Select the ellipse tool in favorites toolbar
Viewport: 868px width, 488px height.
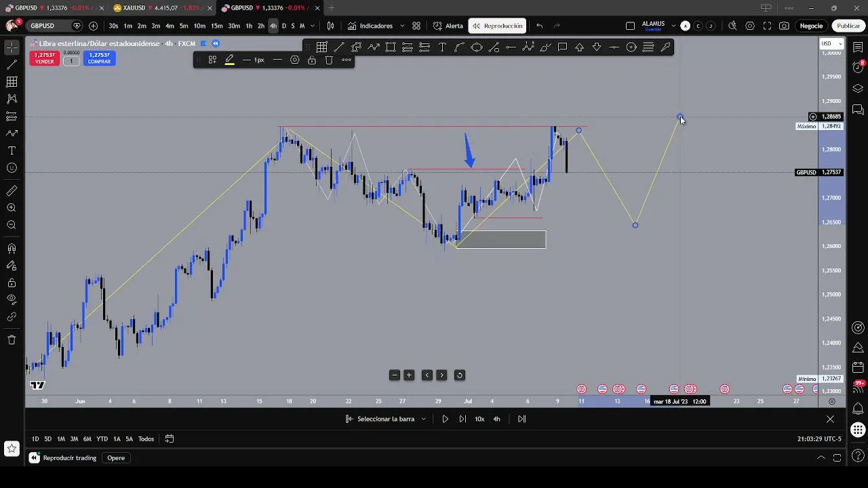pyautogui.click(x=477, y=47)
